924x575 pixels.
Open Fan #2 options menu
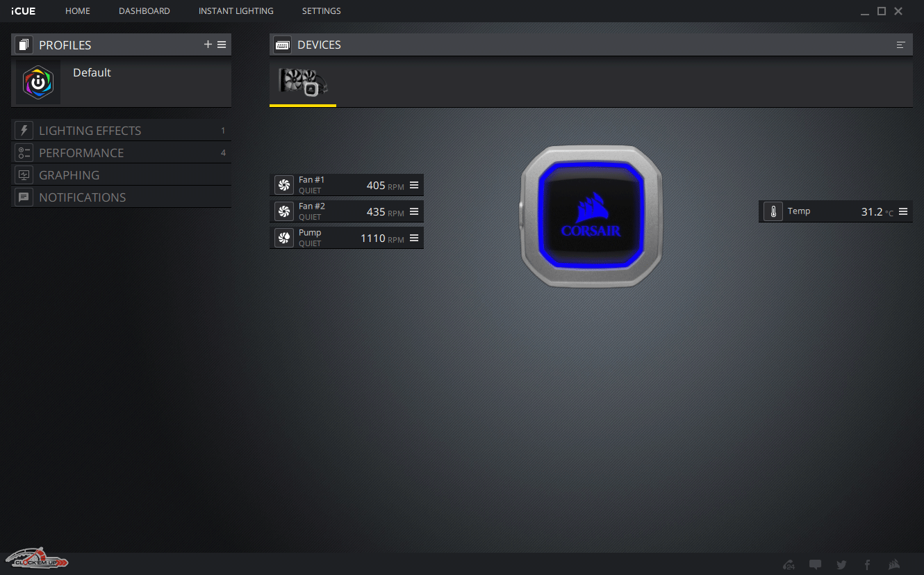414,211
